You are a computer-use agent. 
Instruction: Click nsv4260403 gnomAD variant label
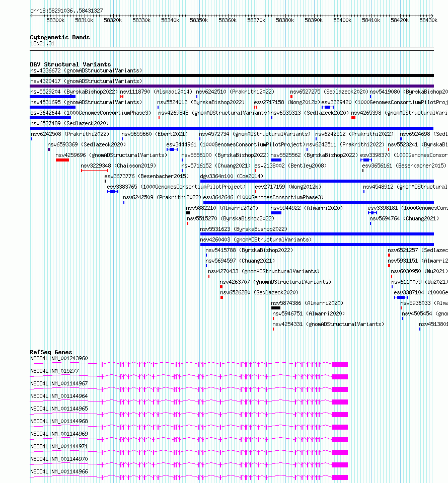[256, 239]
